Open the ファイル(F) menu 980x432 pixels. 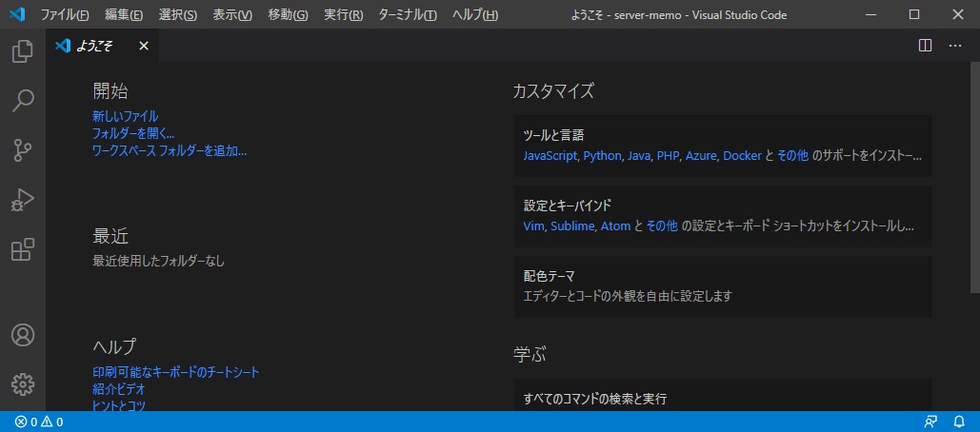65,14
